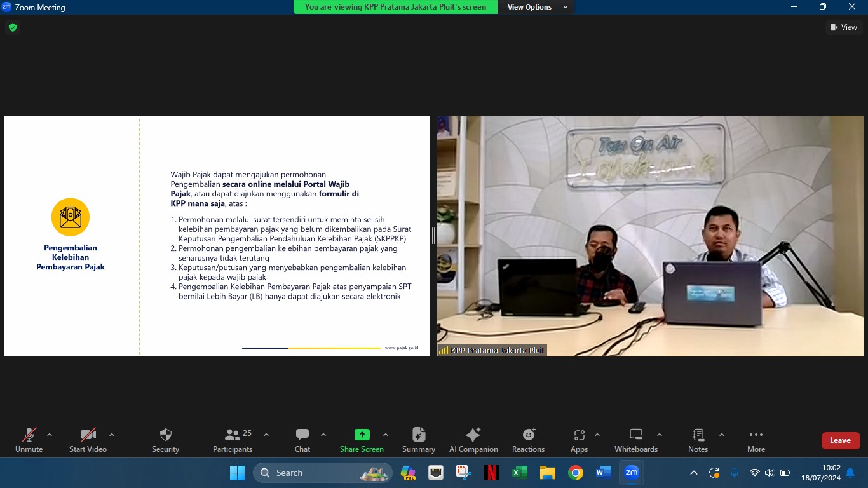This screenshot has height=488, width=868.
Task: Click the green encryption shield indicator
Action: [12, 27]
